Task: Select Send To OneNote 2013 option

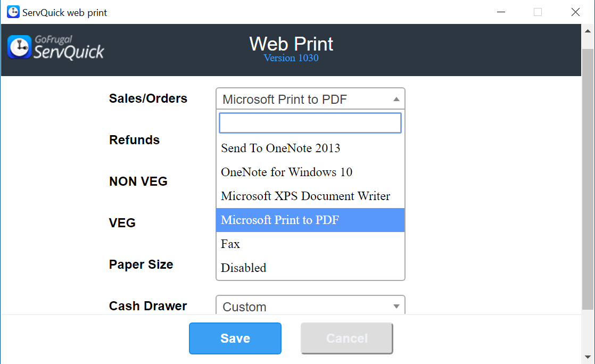Action: coord(280,148)
